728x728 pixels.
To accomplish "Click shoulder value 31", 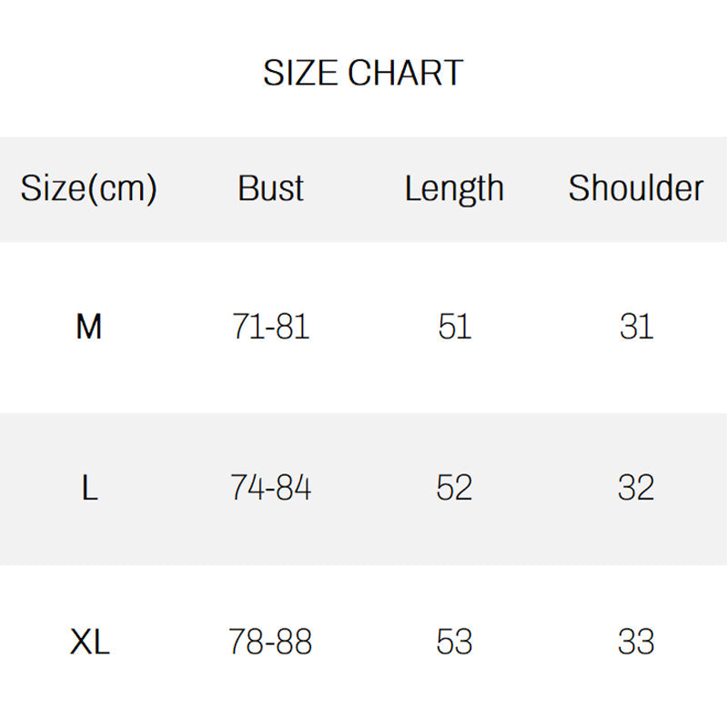I will pos(636,325).
